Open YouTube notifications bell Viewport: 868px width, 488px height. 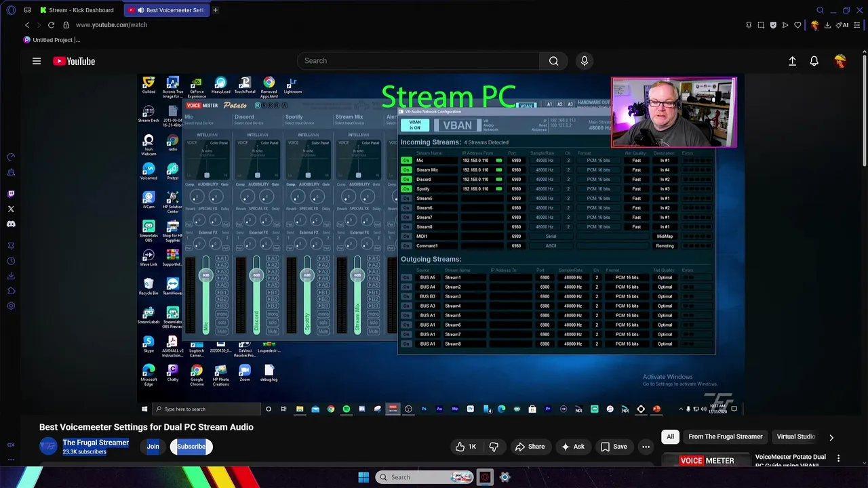point(814,61)
